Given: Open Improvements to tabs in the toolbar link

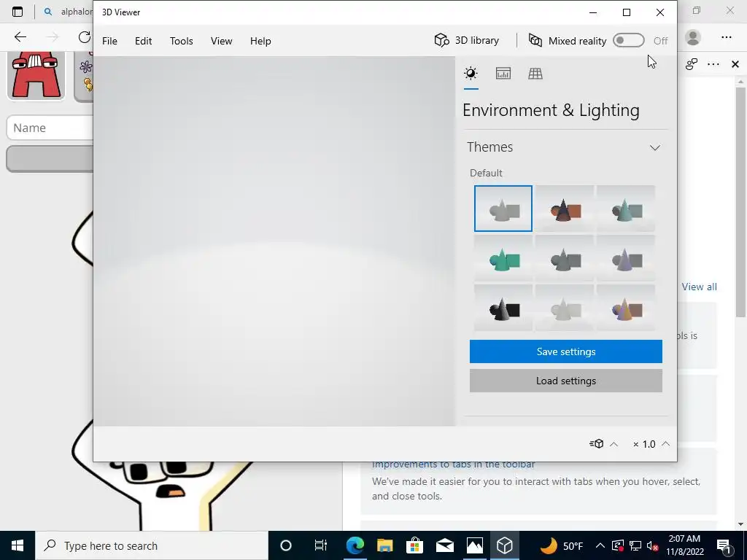Looking at the screenshot, I should click(x=454, y=464).
